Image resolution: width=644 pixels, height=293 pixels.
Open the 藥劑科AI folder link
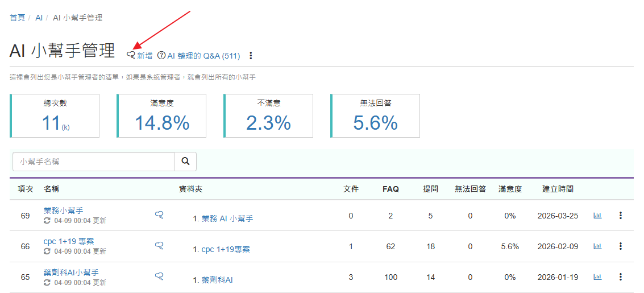click(217, 280)
